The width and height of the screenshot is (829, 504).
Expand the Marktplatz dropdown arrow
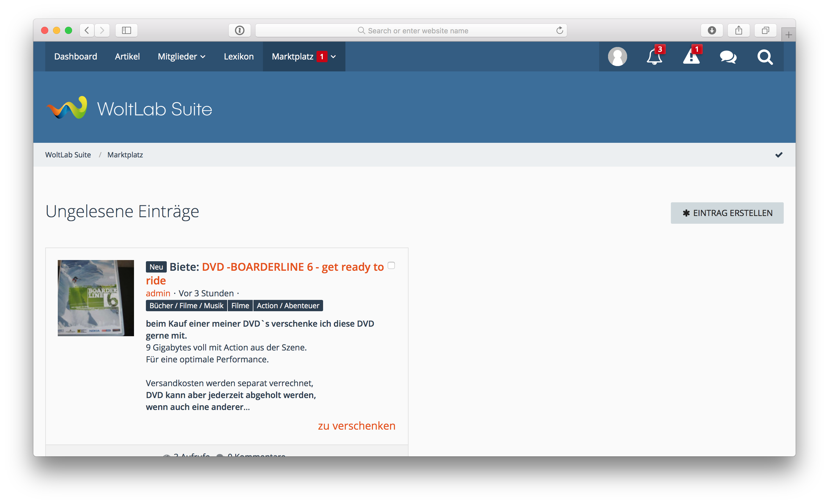[334, 57]
